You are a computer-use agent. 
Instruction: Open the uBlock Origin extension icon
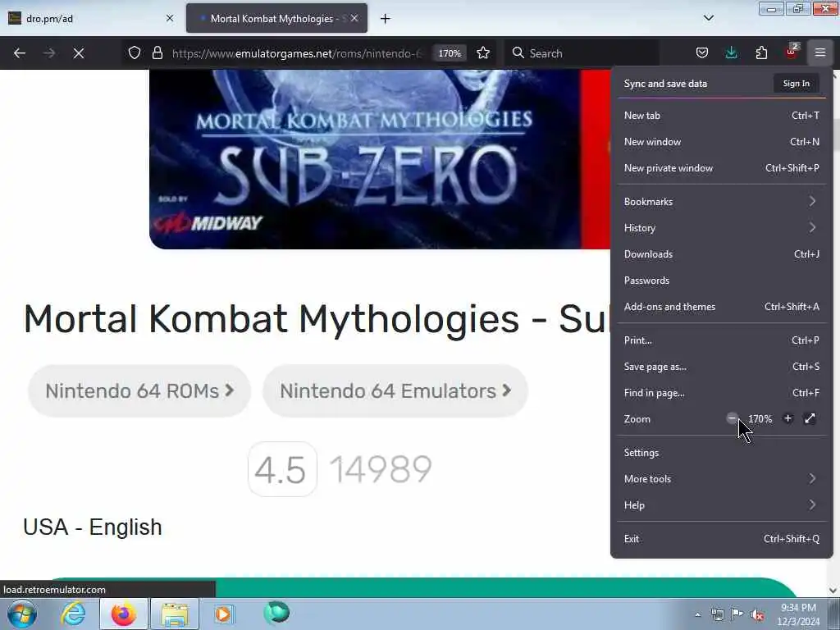click(x=792, y=52)
